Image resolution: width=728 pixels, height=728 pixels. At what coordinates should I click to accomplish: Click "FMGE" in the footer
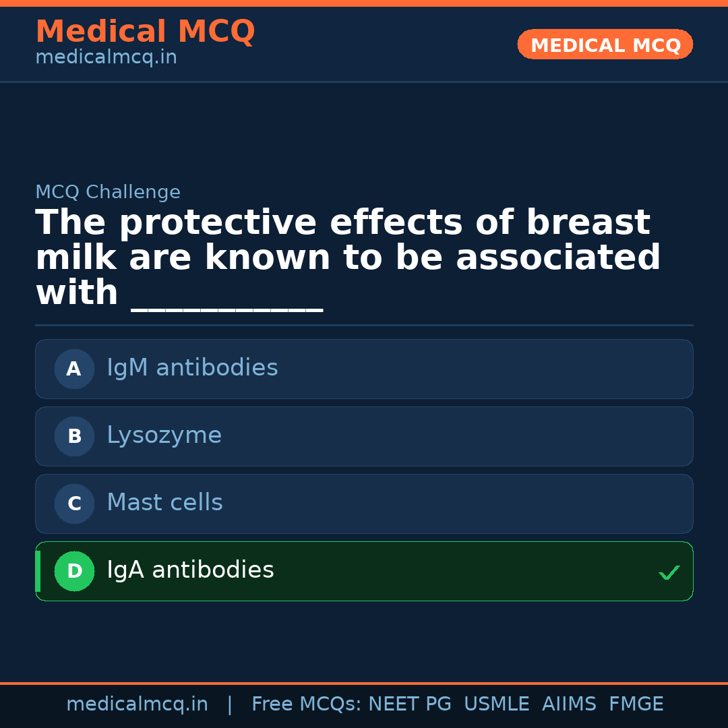coord(636,704)
